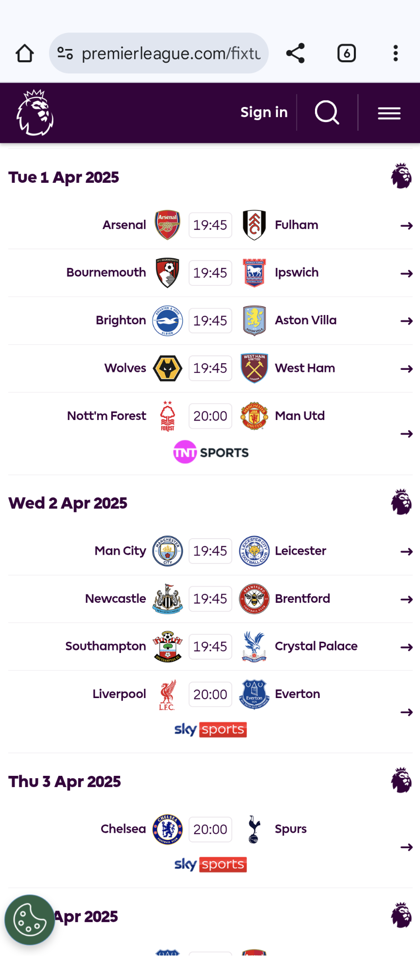Open the browser three-dot menu
The width and height of the screenshot is (420, 980).
396,53
